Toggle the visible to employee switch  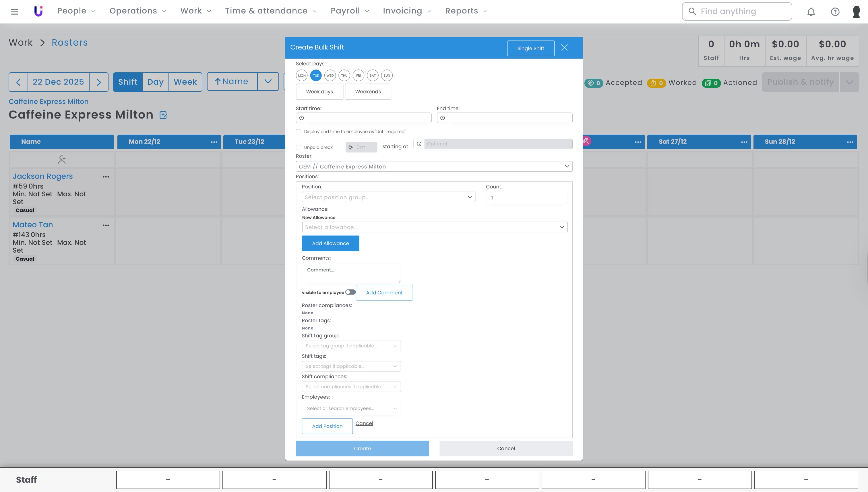[350, 292]
